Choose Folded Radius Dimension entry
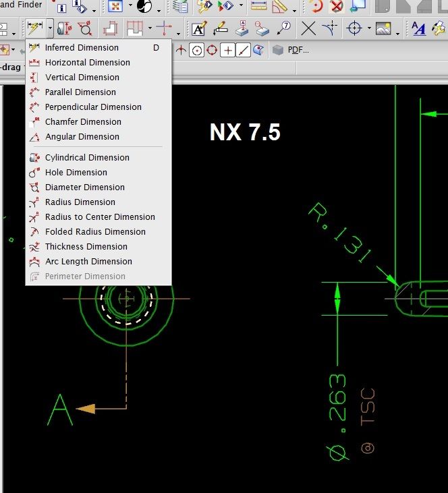Viewport: 448px width, 493px height. (x=98, y=232)
